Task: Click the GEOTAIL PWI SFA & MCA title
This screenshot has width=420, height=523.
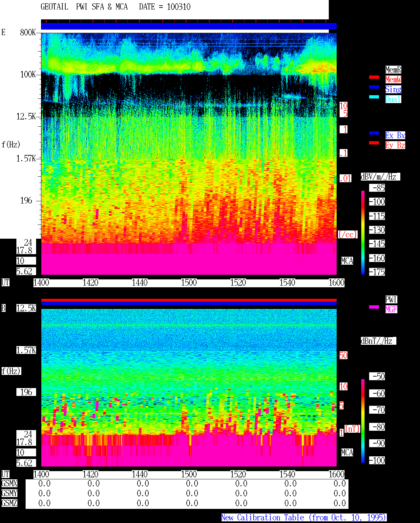Action: (x=84, y=7)
